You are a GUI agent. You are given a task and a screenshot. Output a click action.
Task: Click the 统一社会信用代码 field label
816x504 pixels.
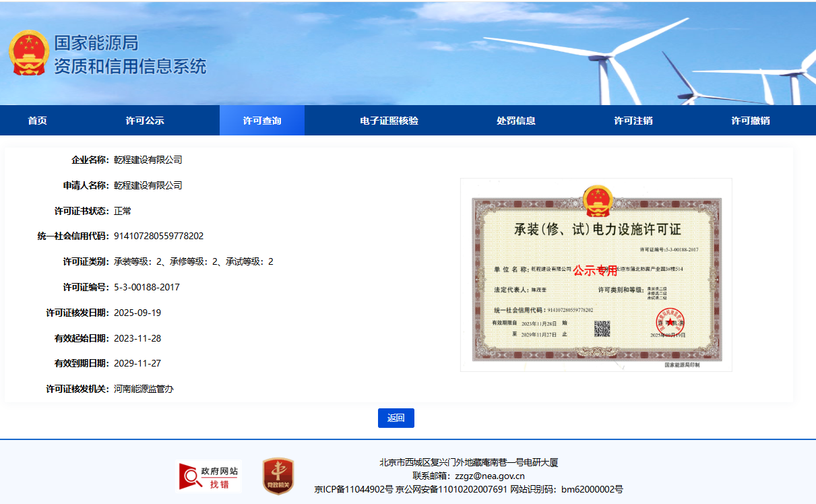click(x=73, y=236)
